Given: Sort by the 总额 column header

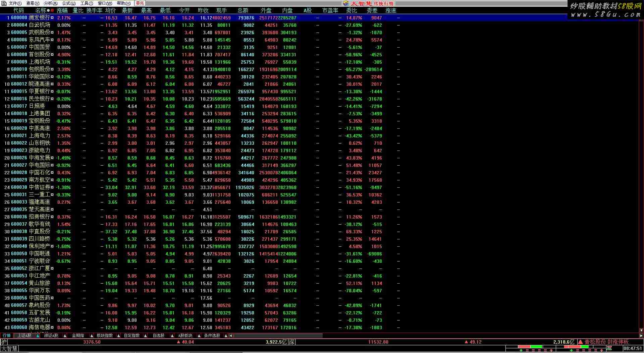Looking at the screenshot, I should click(x=243, y=10).
